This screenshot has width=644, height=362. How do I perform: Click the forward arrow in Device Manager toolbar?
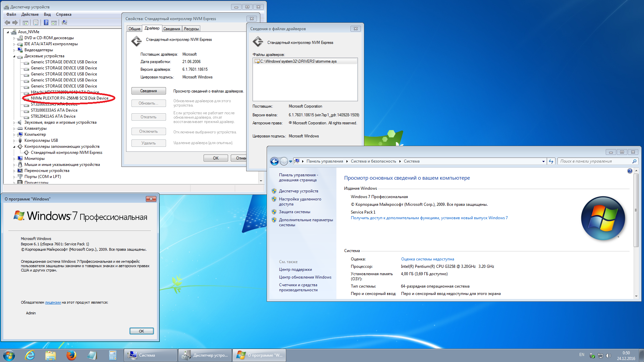[15, 22]
